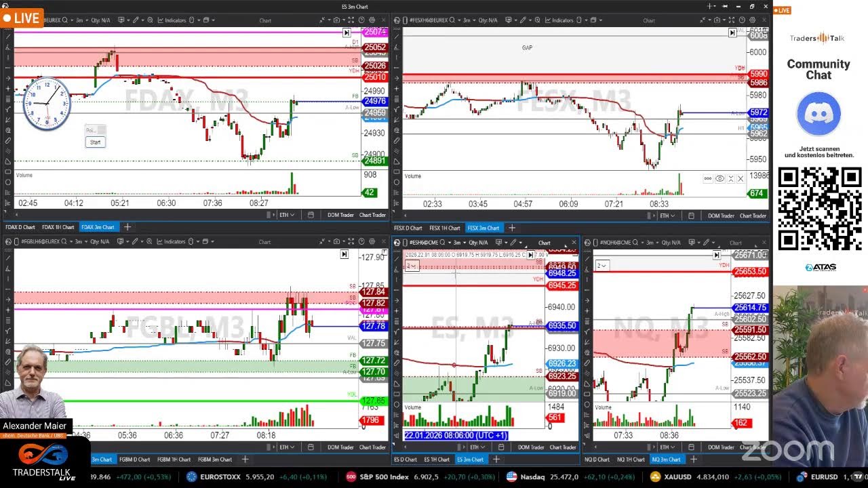Click FDAX price label 24976
This screenshot has width=868, height=488.
[375, 102]
